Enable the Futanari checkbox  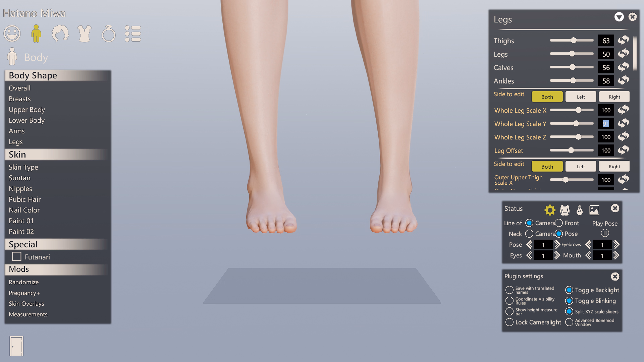point(17,257)
